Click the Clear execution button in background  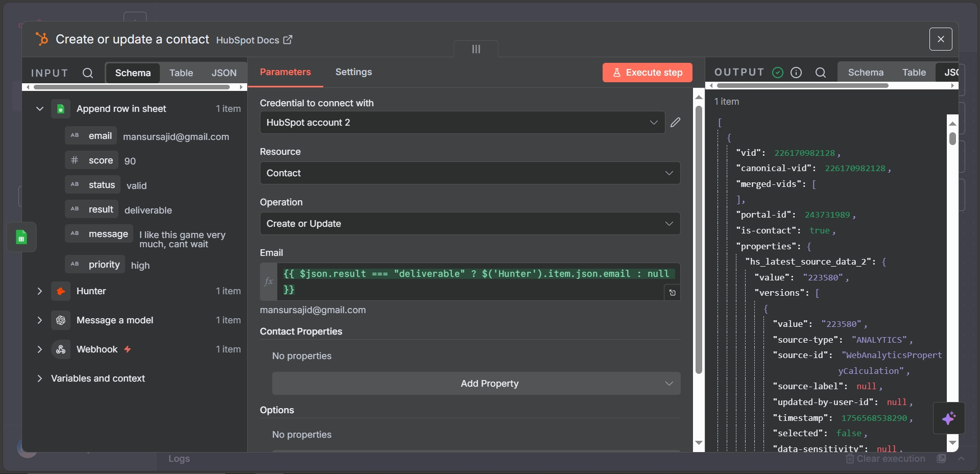point(886,459)
